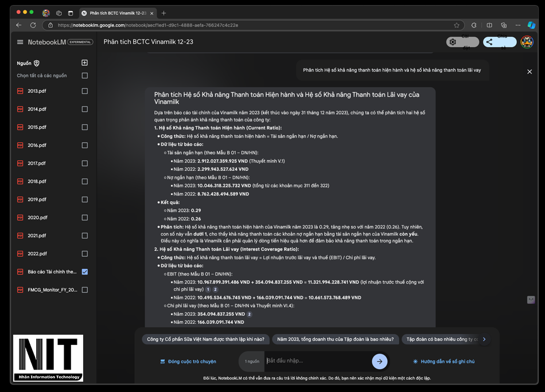Click the feedback icon at the right edge
The image size is (545, 392).
(531, 300)
